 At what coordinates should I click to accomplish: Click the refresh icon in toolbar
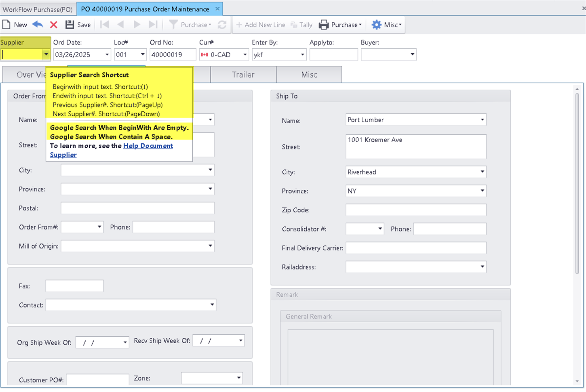(x=222, y=25)
